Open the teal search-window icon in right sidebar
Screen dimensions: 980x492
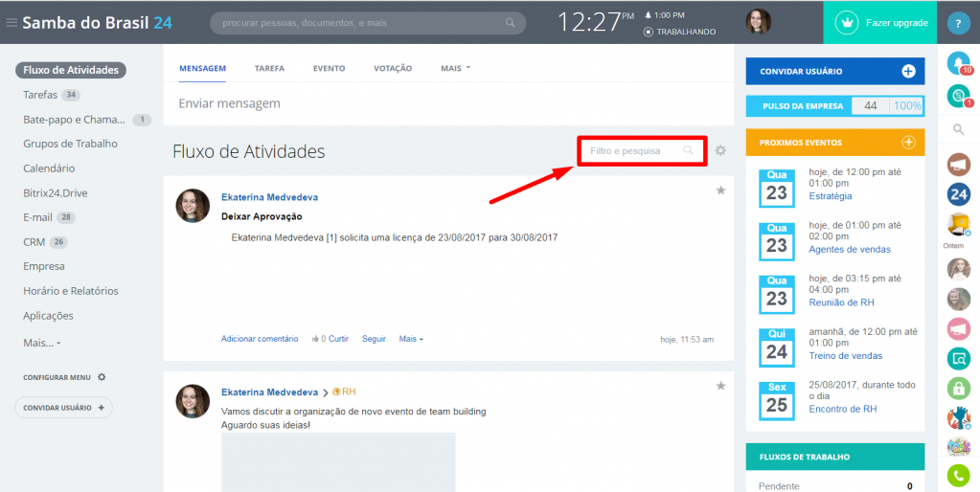pyautogui.click(x=958, y=358)
